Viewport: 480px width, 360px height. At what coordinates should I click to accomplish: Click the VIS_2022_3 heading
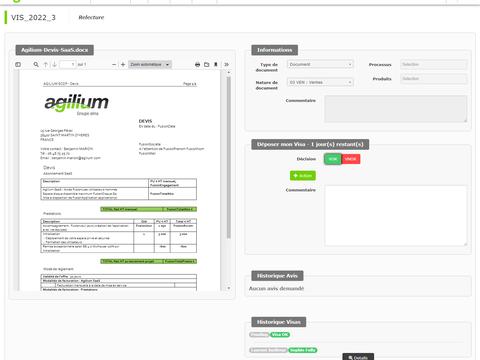[x=33, y=18]
